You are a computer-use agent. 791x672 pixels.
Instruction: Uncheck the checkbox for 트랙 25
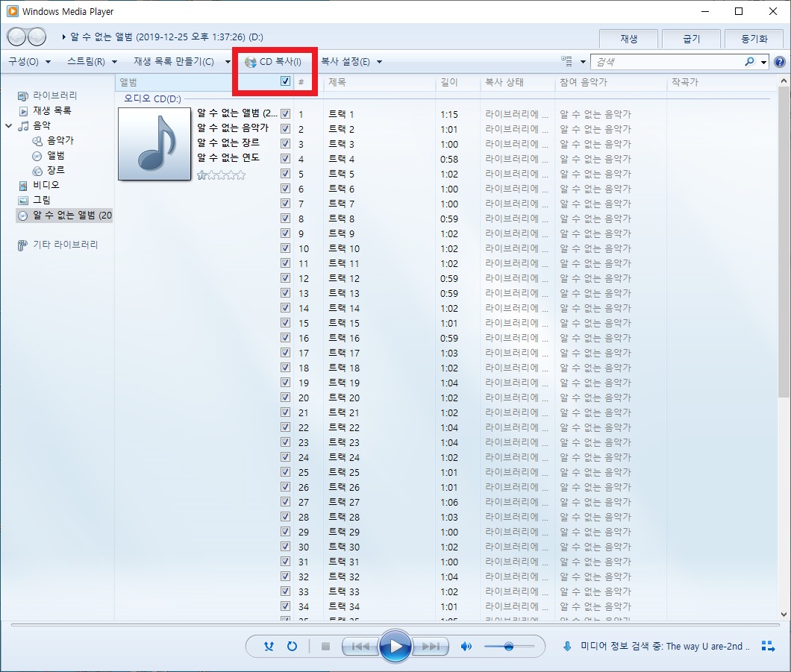coord(286,472)
